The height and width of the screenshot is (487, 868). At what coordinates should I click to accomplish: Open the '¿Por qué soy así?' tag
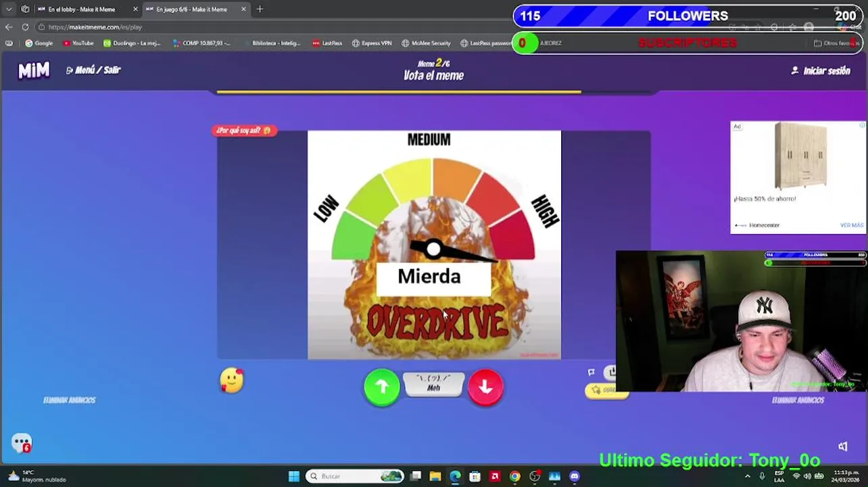click(x=244, y=130)
